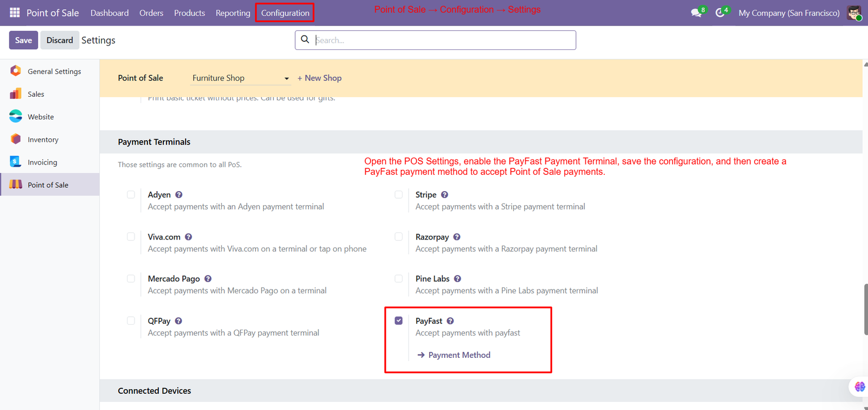This screenshot has width=868, height=410.
Task: Uncheck the PayFast terminal checkbox
Action: (399, 321)
